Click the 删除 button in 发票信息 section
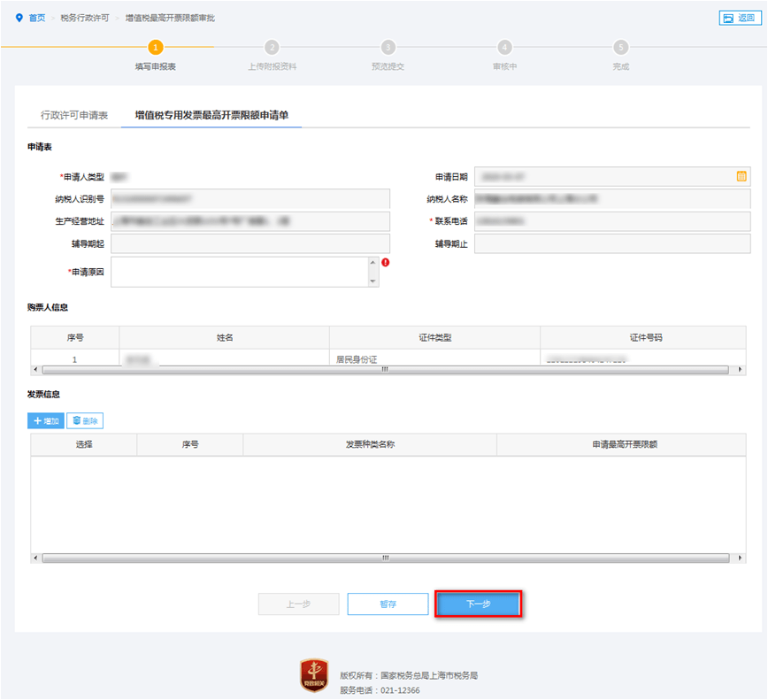The height and width of the screenshot is (700, 768). [85, 420]
